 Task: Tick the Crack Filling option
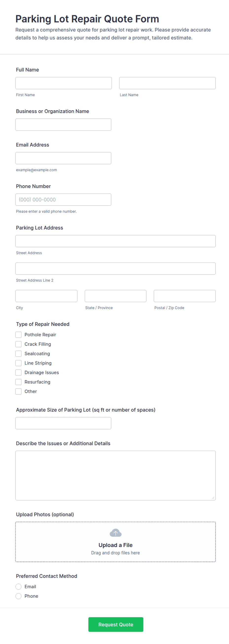pyautogui.click(x=18, y=344)
